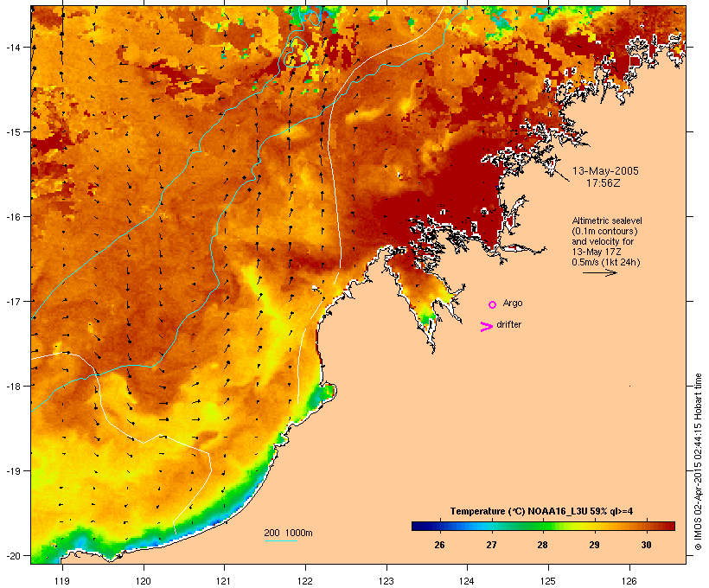Click the Temperature NOAA16_L3U title text
Image resolution: width=709 pixels, height=588 pixels.
tap(541, 511)
